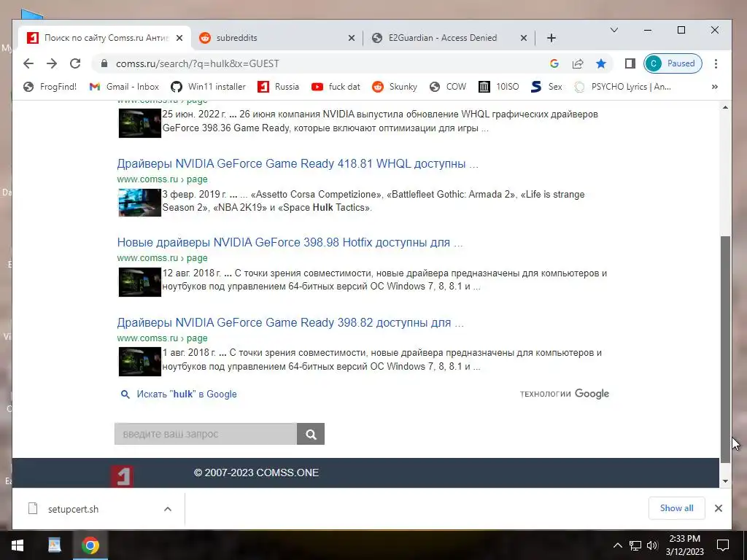This screenshot has width=747, height=560.
Task: Open the Chrome side panel
Action: (x=630, y=63)
